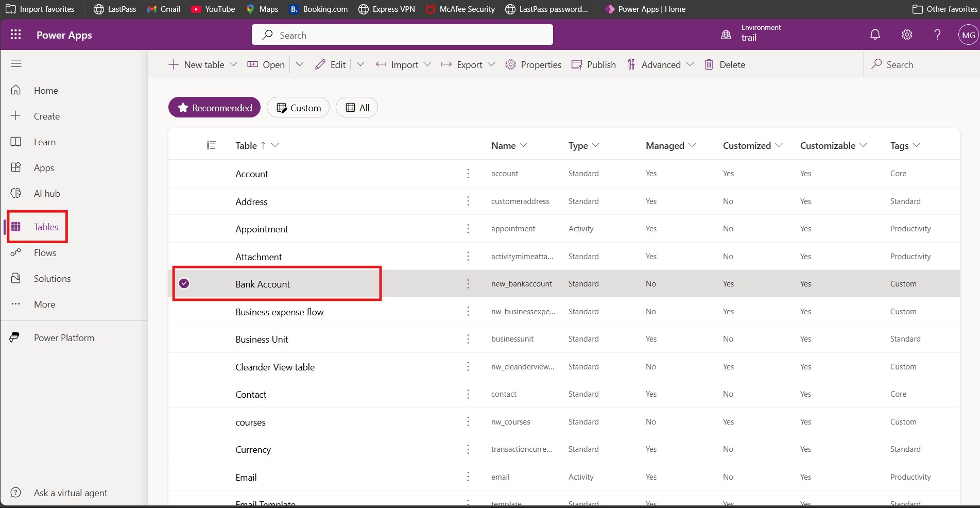The width and height of the screenshot is (980, 508).
Task: Open the settings gear icon
Action: point(907,35)
